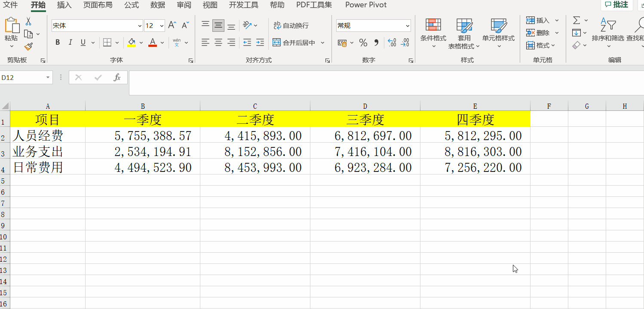Click the text orientation icon
644x309 pixels.
247,25
